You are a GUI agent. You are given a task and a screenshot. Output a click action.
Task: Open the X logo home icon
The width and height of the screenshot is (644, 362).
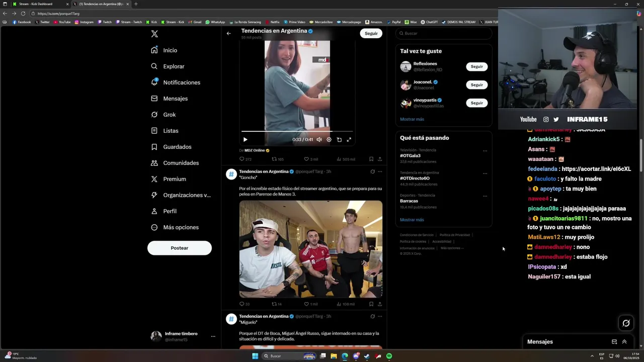pyautogui.click(x=154, y=34)
